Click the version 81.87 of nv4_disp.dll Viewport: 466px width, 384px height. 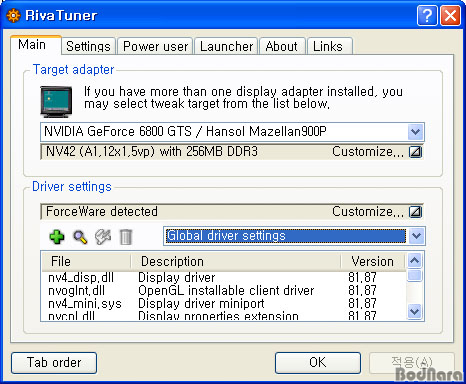[362, 277]
